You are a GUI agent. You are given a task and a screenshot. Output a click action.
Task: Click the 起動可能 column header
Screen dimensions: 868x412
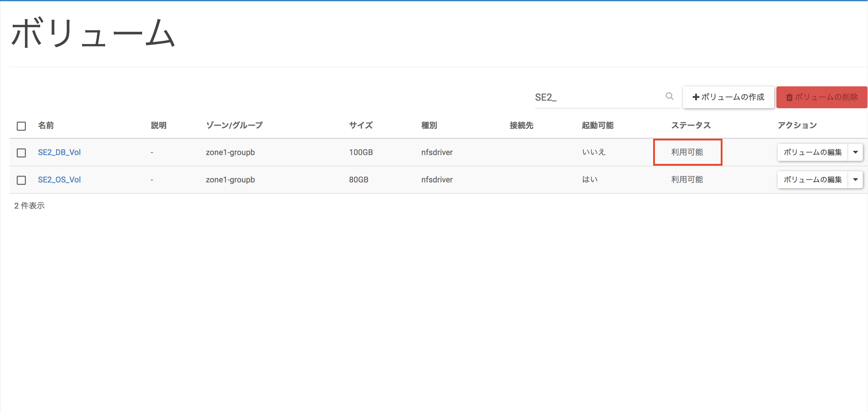[x=597, y=126]
